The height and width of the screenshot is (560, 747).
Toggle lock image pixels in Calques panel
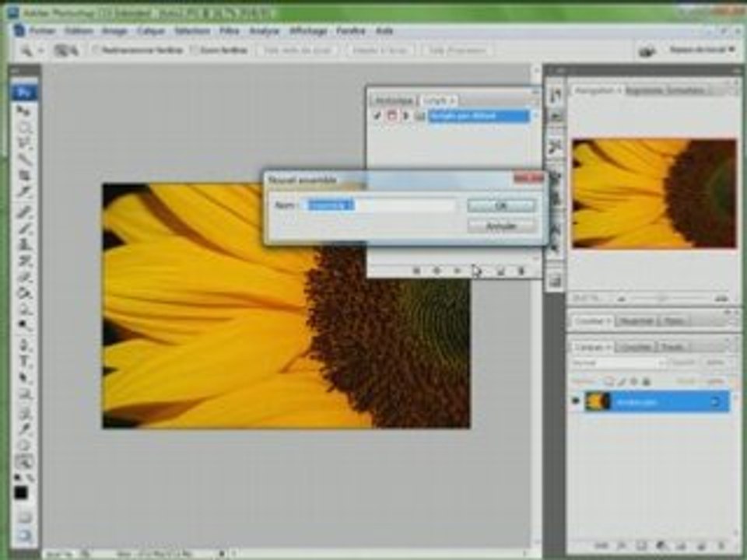[622, 381]
